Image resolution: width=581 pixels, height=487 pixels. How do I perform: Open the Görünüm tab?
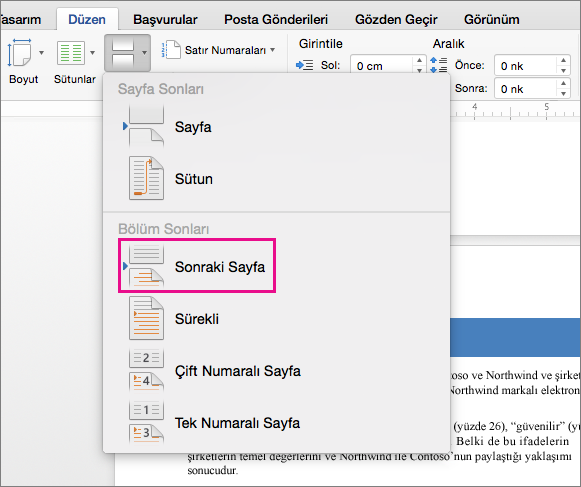[492, 19]
